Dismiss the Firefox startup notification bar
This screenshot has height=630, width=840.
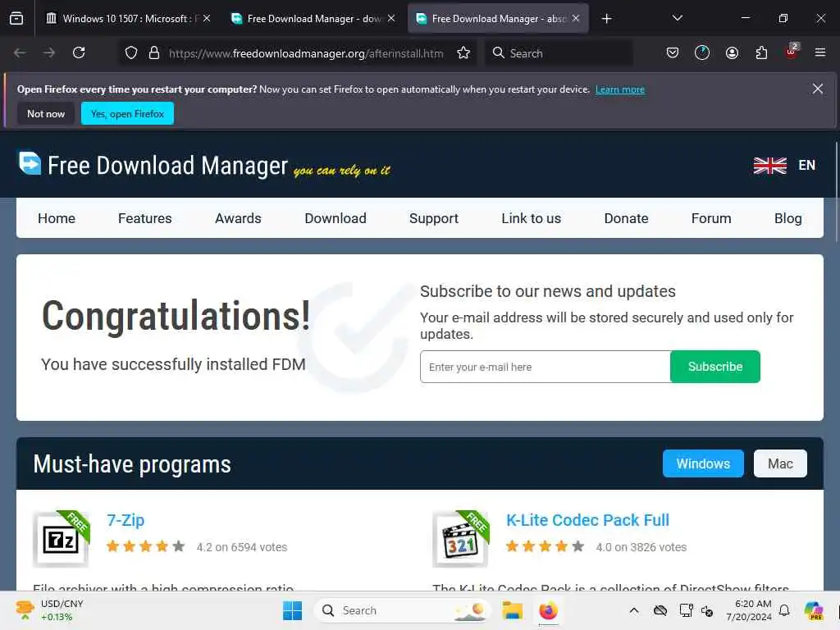pyautogui.click(x=818, y=89)
